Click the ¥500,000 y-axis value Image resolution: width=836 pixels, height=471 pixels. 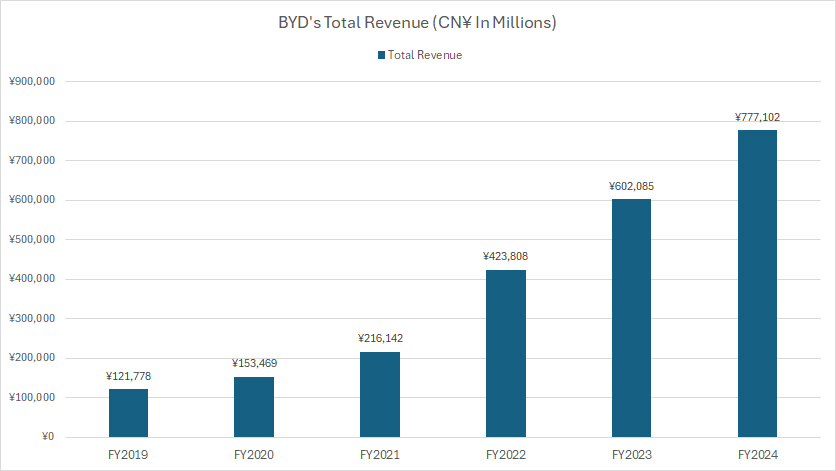[x=32, y=240]
